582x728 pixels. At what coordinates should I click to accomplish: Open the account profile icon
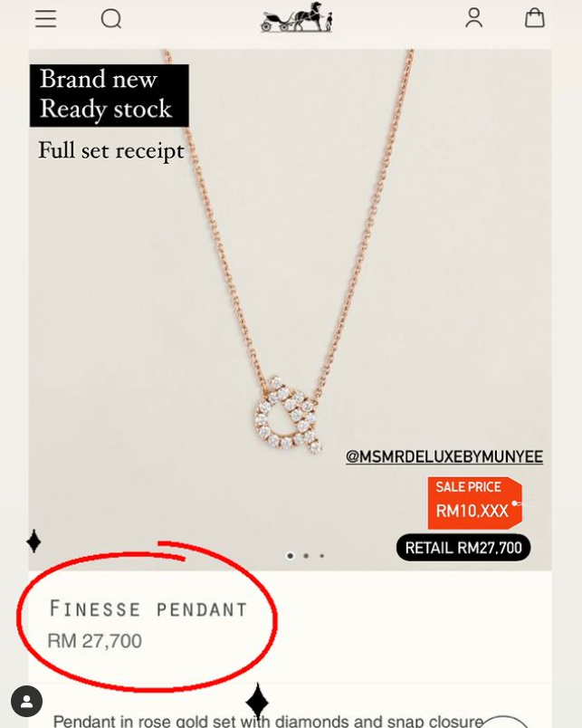tap(474, 19)
